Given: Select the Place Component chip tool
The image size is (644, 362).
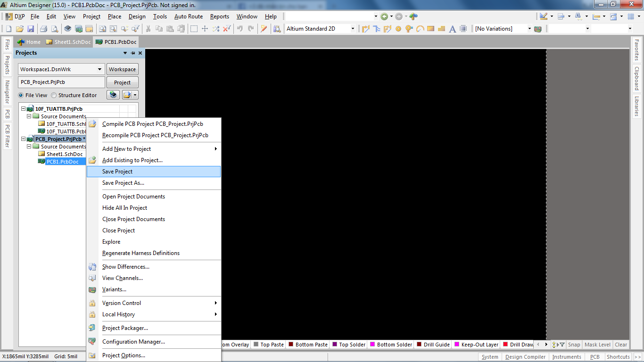Looking at the screenshot, I should 463,29.
